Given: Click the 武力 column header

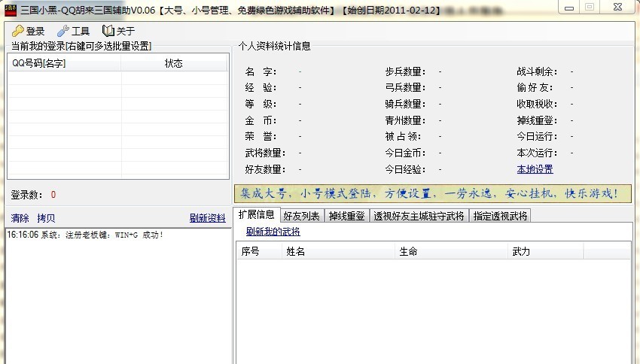Looking at the screenshot, I should pos(546,251).
